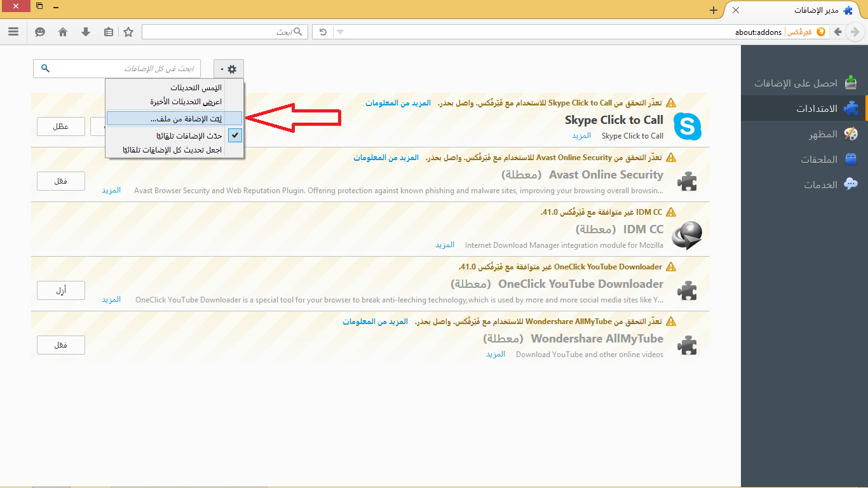
Task: Reload the page with the refresh icon
Action: (323, 32)
